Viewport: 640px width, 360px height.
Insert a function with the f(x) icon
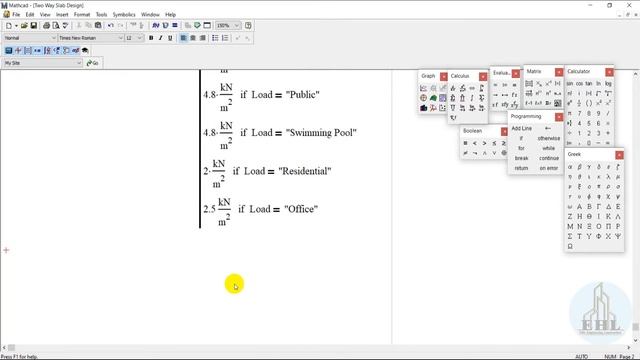tap(156, 25)
